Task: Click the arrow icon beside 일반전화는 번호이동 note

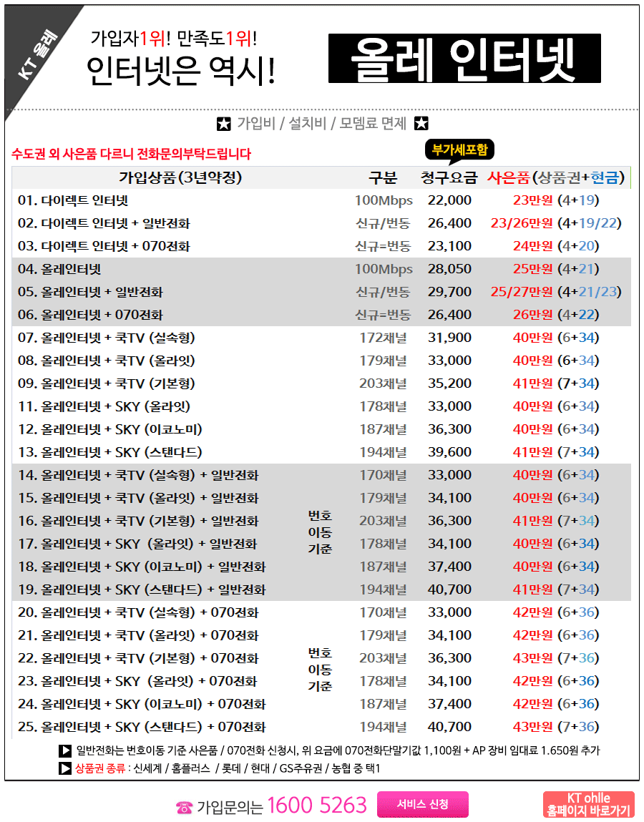Action: (x=64, y=751)
